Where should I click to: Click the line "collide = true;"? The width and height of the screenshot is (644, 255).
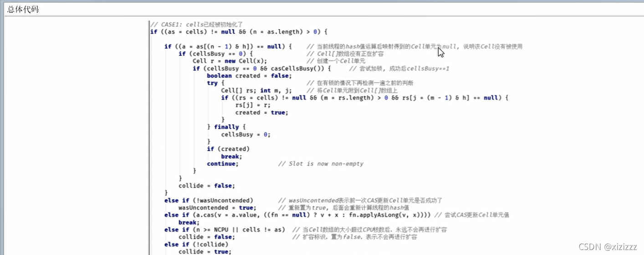point(205,252)
